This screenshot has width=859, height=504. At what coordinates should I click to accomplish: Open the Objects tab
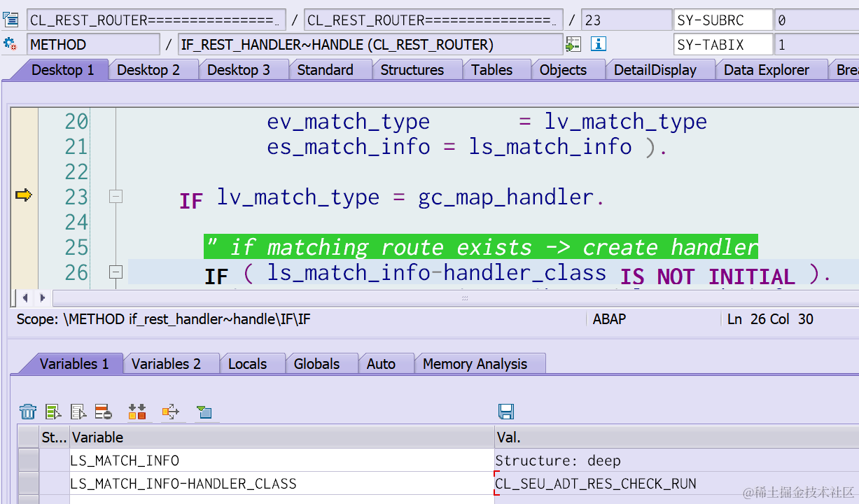(564, 70)
